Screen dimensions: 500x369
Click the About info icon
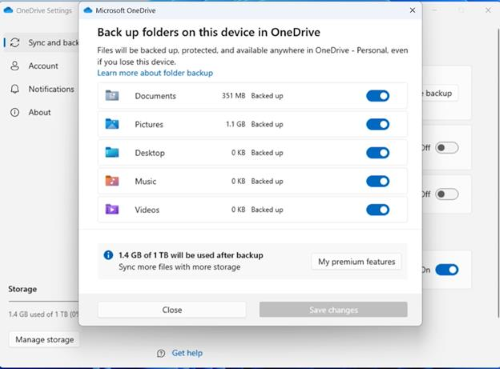click(15, 112)
